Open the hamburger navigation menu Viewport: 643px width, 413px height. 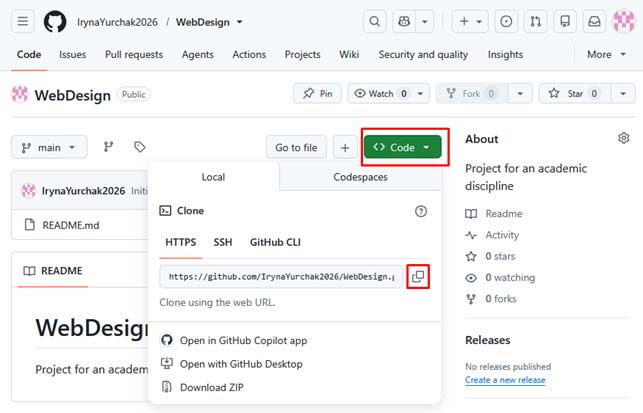23,21
